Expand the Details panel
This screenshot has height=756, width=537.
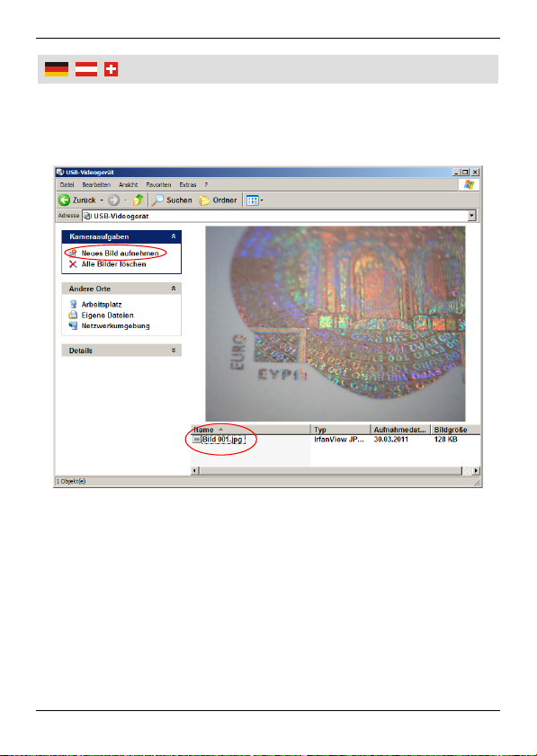tap(174, 350)
